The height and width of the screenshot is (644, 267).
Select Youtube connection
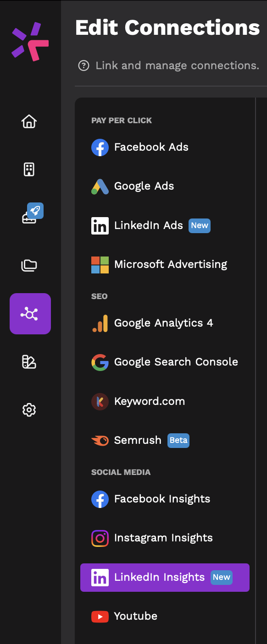(165, 617)
